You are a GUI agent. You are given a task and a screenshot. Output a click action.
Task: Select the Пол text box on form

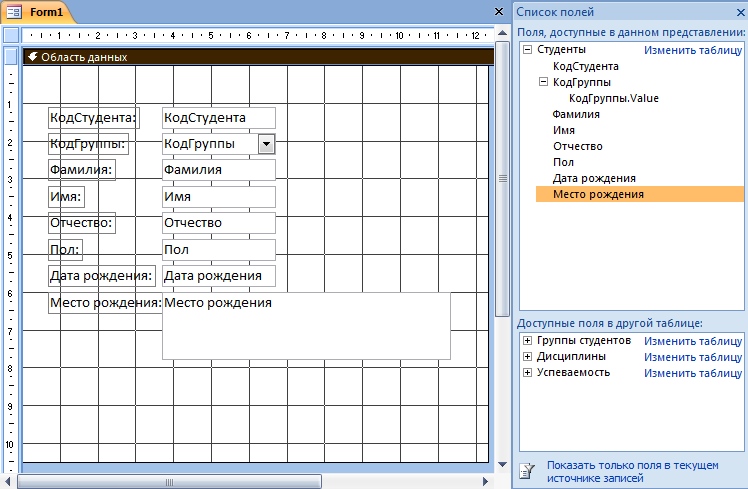(219, 250)
